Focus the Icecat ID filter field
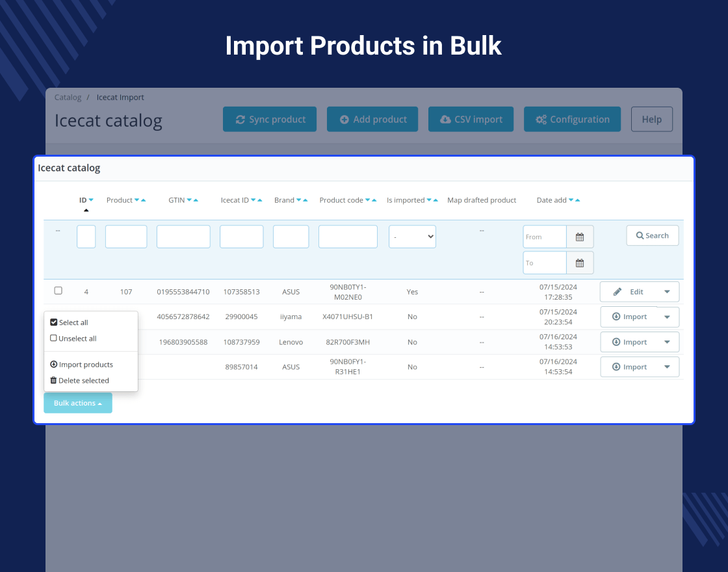This screenshot has width=728, height=572. click(241, 237)
